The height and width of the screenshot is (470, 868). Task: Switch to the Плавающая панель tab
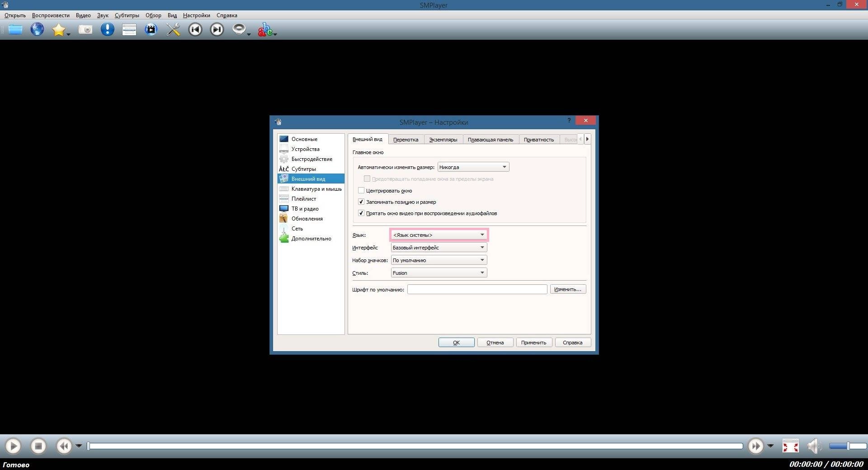[x=491, y=140]
